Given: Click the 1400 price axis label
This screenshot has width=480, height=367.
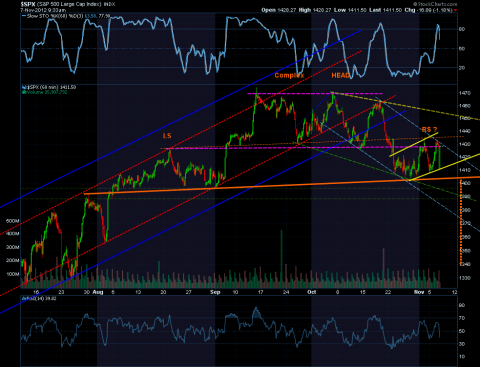Looking at the screenshot, I should 465,183.
